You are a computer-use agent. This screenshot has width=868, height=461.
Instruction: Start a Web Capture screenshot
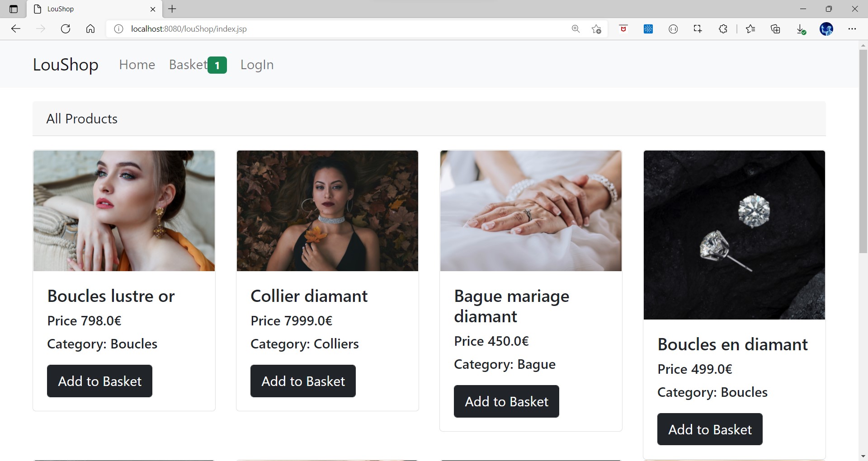(698, 29)
